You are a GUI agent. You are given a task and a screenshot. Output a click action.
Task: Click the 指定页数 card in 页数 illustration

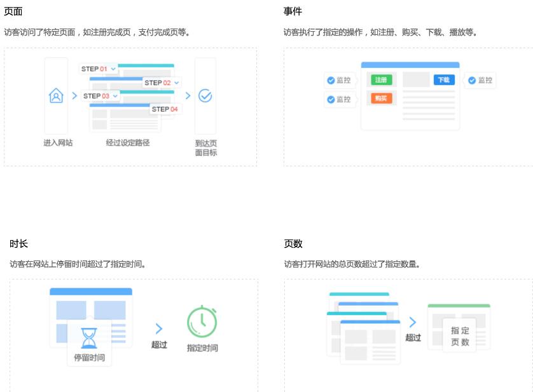pyautogui.click(x=460, y=335)
